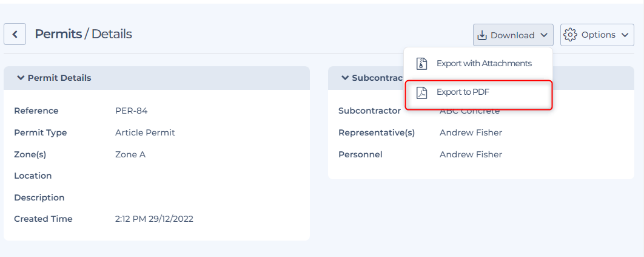Click the Options button label
The height and width of the screenshot is (257, 644).
(x=598, y=35)
